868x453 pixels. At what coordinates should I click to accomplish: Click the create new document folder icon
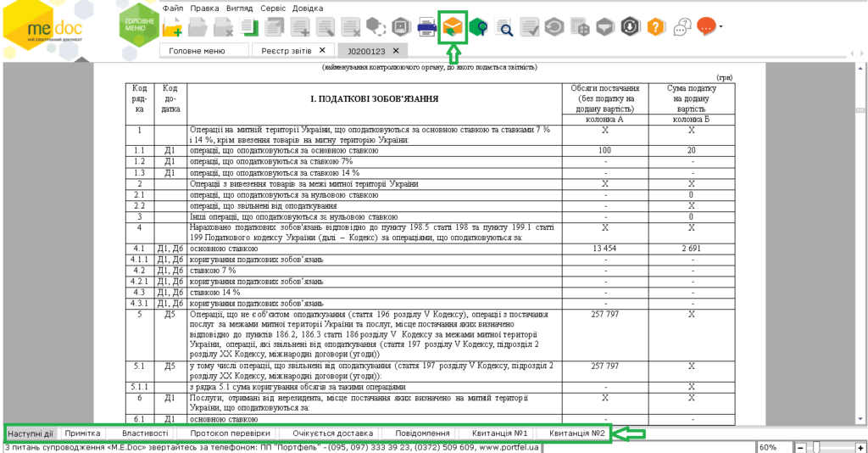(172, 28)
